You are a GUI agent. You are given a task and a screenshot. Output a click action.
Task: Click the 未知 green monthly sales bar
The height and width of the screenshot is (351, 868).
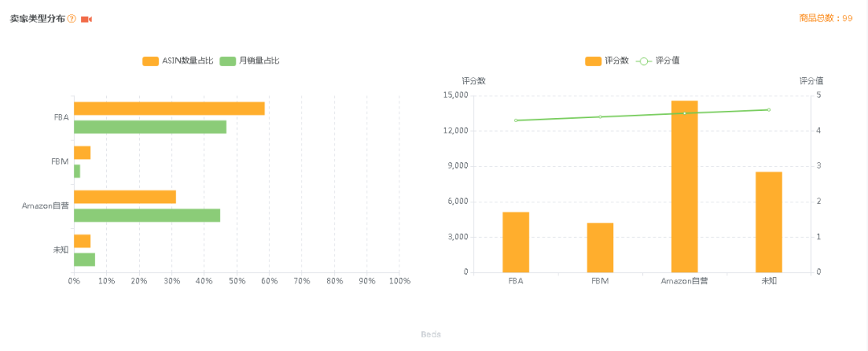click(x=84, y=259)
